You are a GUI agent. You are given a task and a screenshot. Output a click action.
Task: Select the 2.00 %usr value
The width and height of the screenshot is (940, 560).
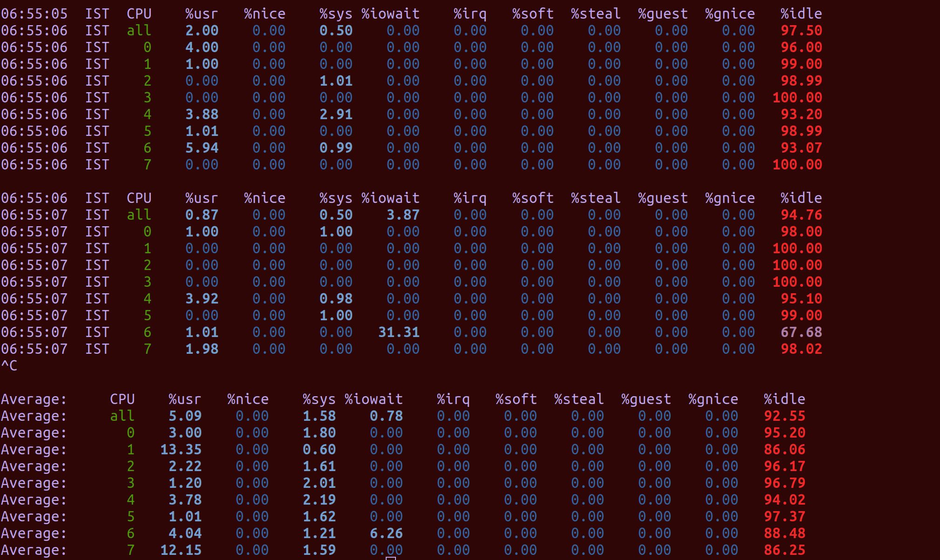202,31
